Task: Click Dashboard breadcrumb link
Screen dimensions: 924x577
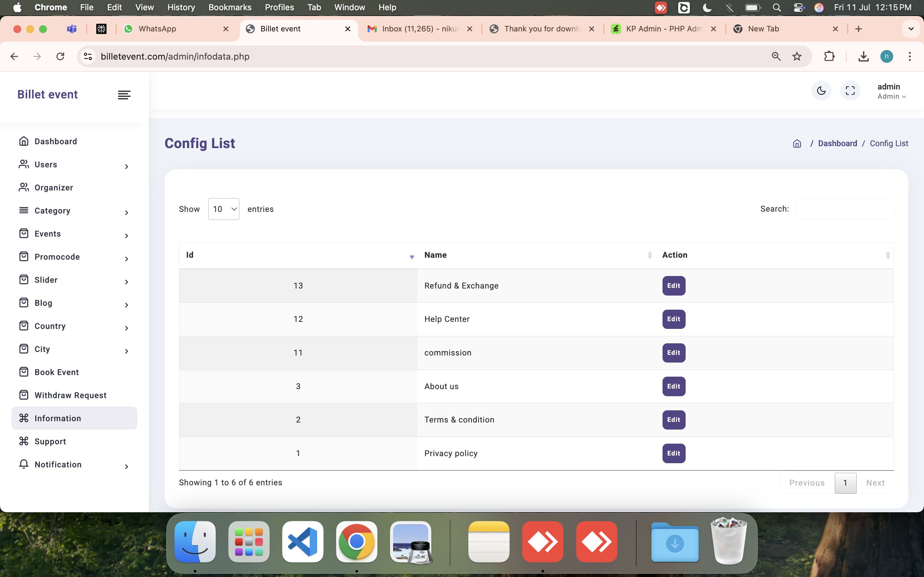Action: coord(837,144)
